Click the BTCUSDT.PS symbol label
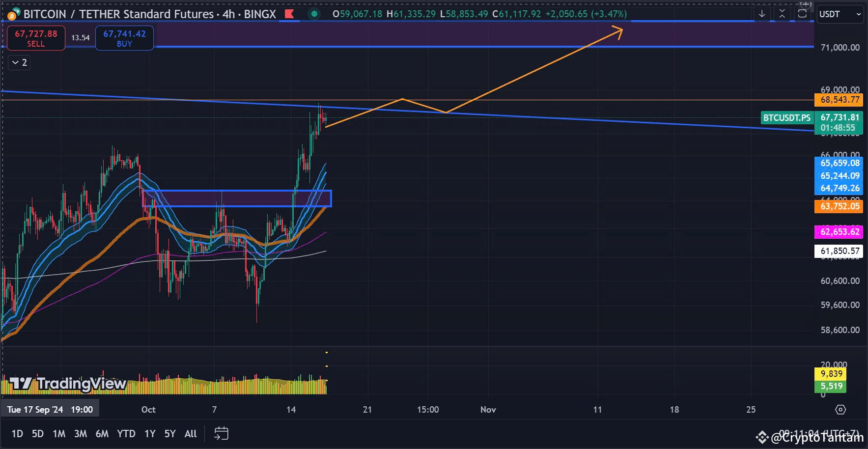Image resolution: width=868 pixels, height=449 pixels. pos(787,117)
